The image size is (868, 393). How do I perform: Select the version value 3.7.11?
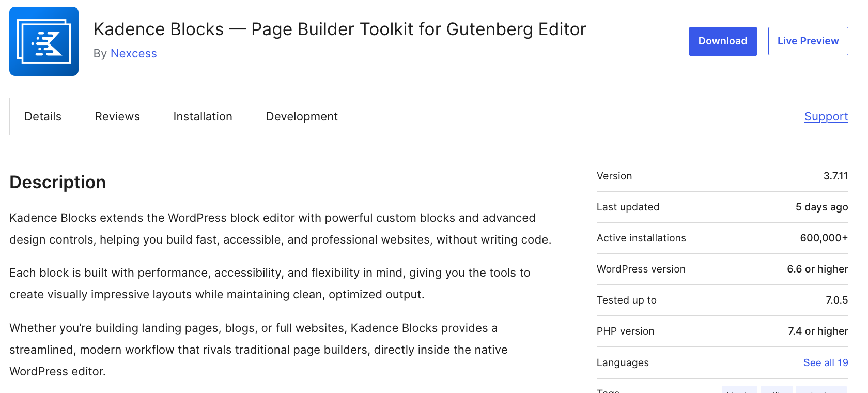point(836,176)
